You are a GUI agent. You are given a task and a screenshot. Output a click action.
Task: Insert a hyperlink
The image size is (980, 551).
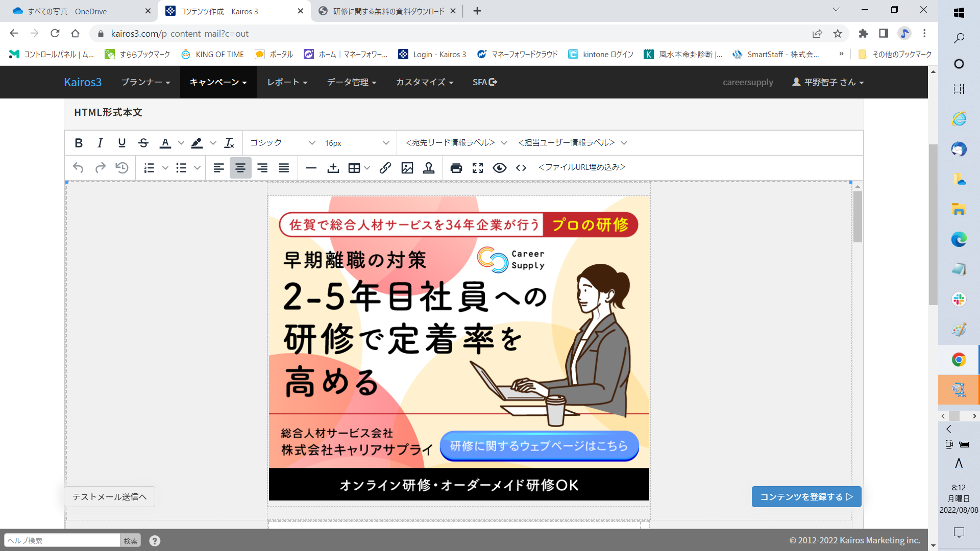click(x=385, y=168)
